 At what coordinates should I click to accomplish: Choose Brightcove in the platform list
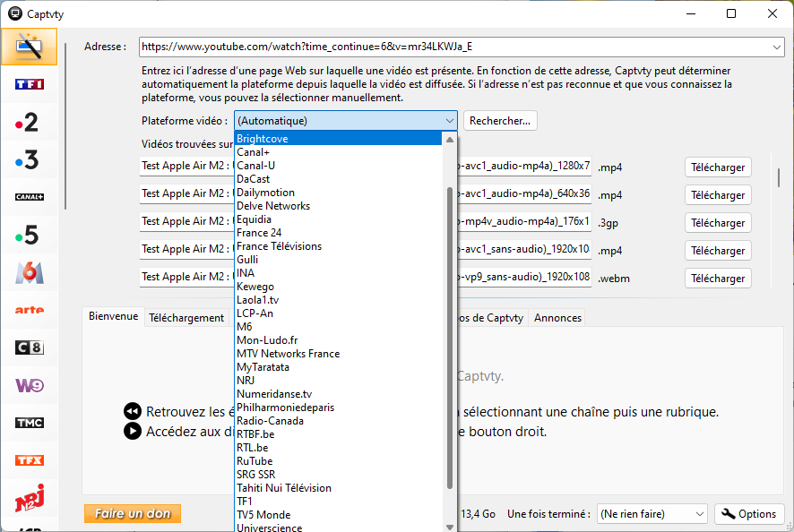(338, 139)
